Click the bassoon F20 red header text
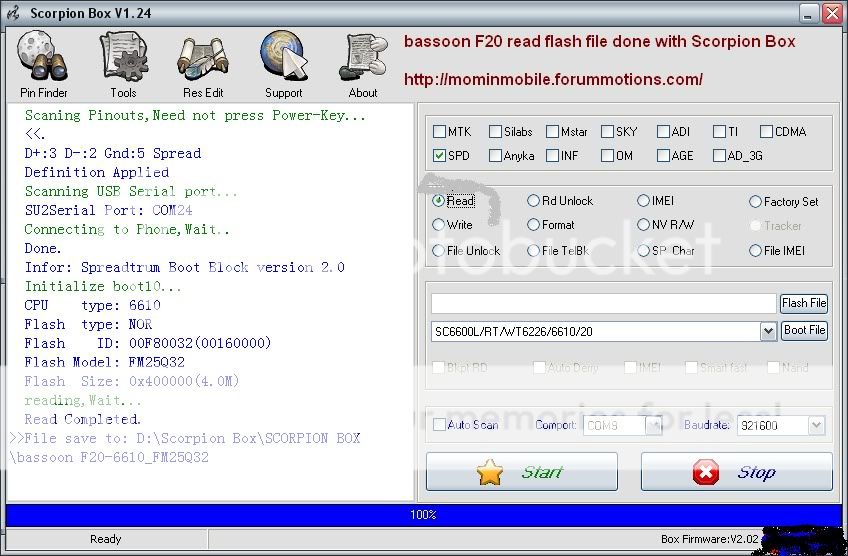The height and width of the screenshot is (556, 848). pyautogui.click(x=599, y=42)
